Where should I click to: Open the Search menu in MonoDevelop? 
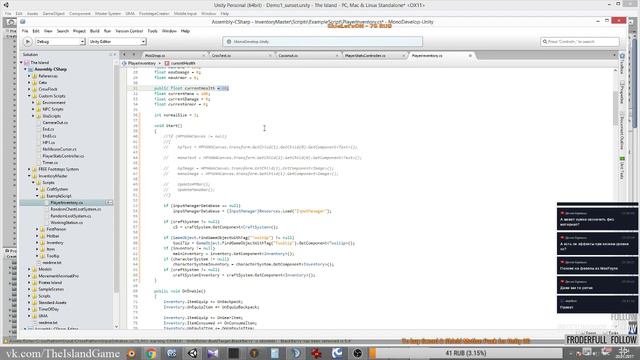(62, 31)
